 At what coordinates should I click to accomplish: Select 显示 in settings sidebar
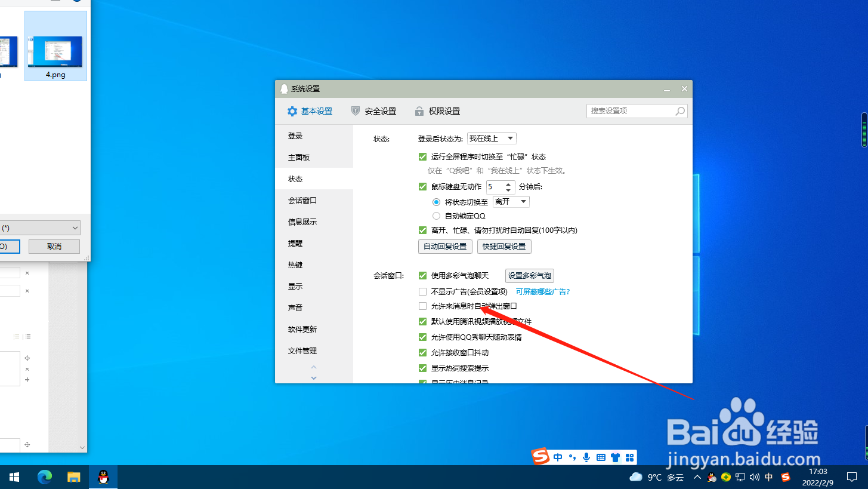tap(314, 287)
